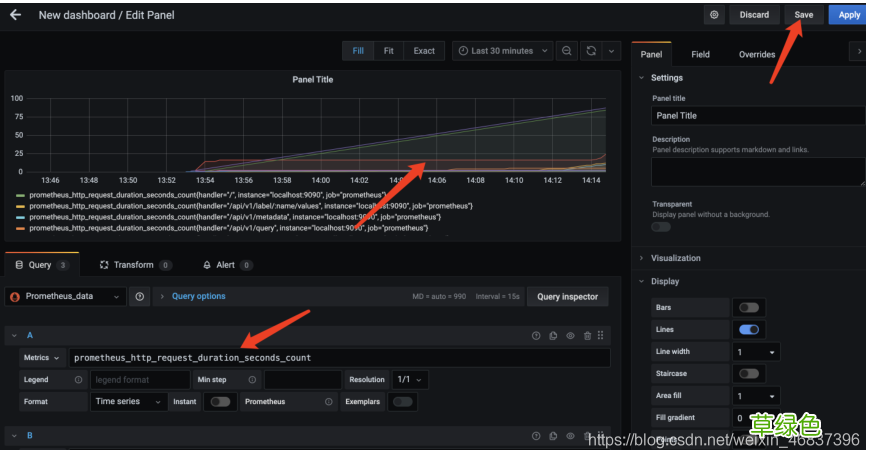Click the Query tab database icon
Image resolution: width=870 pixels, height=459 pixels.
coord(19,265)
